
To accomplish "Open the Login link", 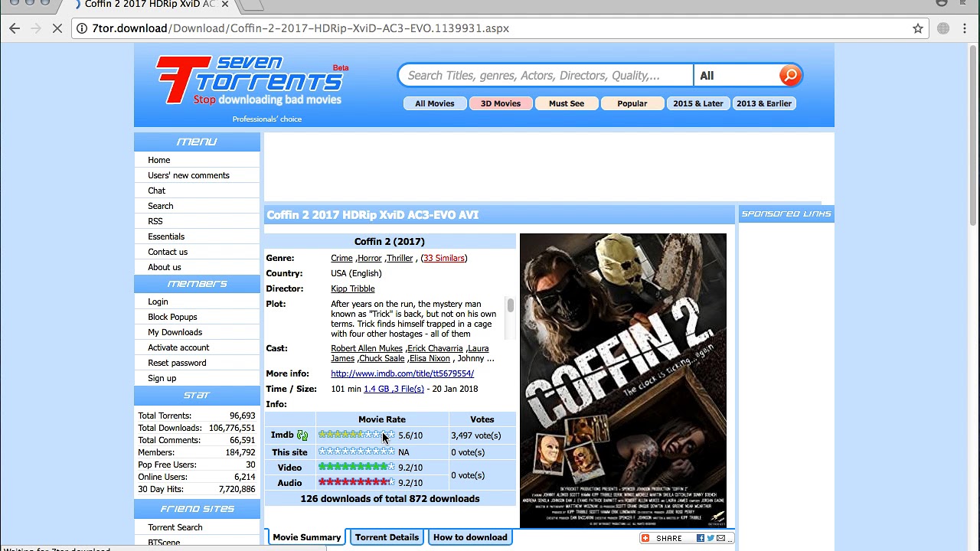I will [x=158, y=302].
